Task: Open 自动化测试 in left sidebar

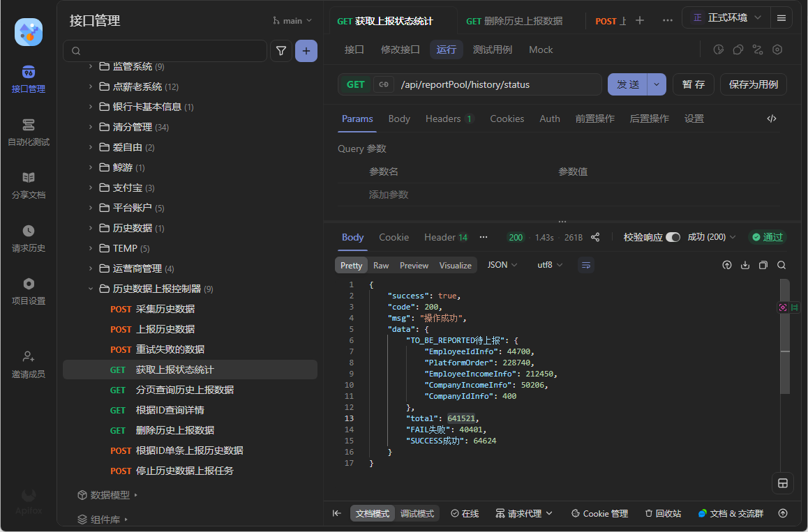Action: point(29,132)
